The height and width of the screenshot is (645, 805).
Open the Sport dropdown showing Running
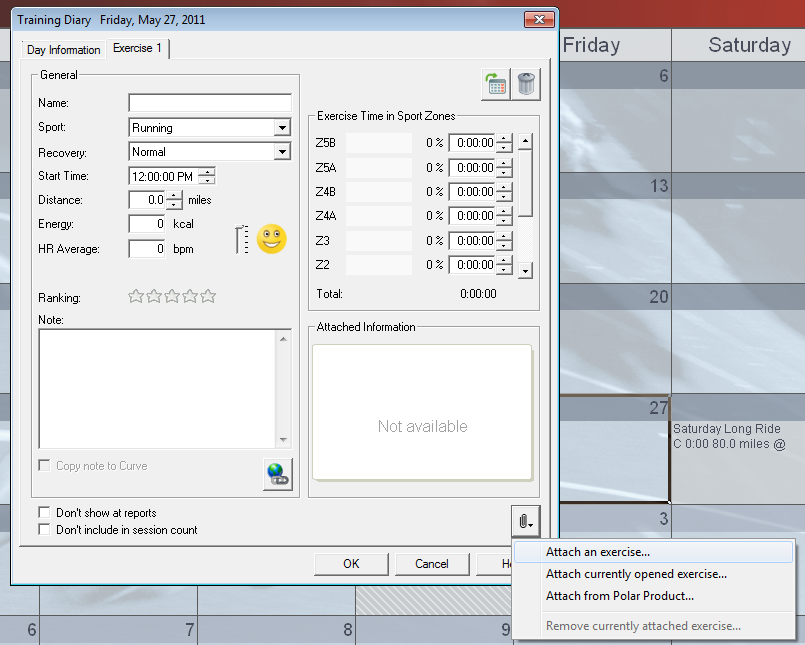(209, 127)
